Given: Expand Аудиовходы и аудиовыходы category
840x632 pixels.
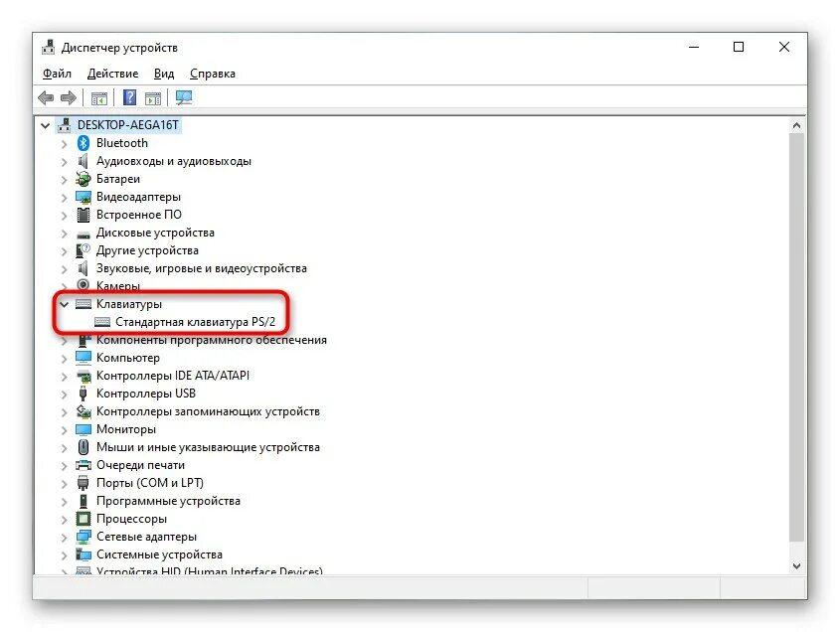Looking at the screenshot, I should point(65,162).
